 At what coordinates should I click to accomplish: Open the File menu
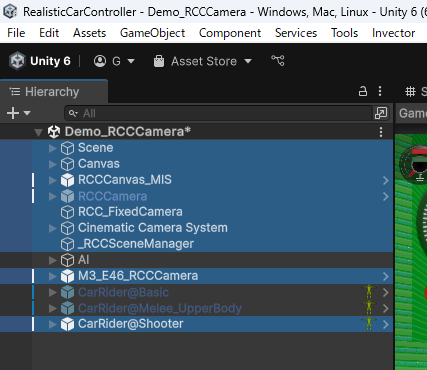click(16, 33)
